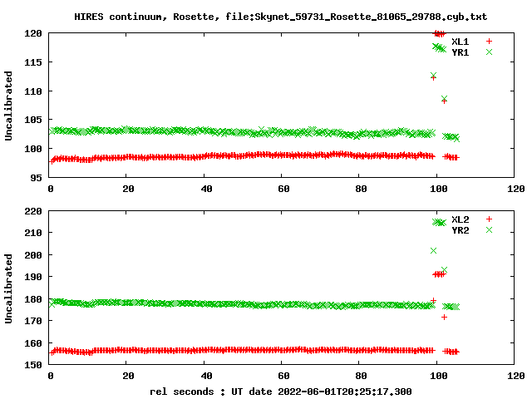
Task: Click y-axis tick value 110
Action: (33, 91)
